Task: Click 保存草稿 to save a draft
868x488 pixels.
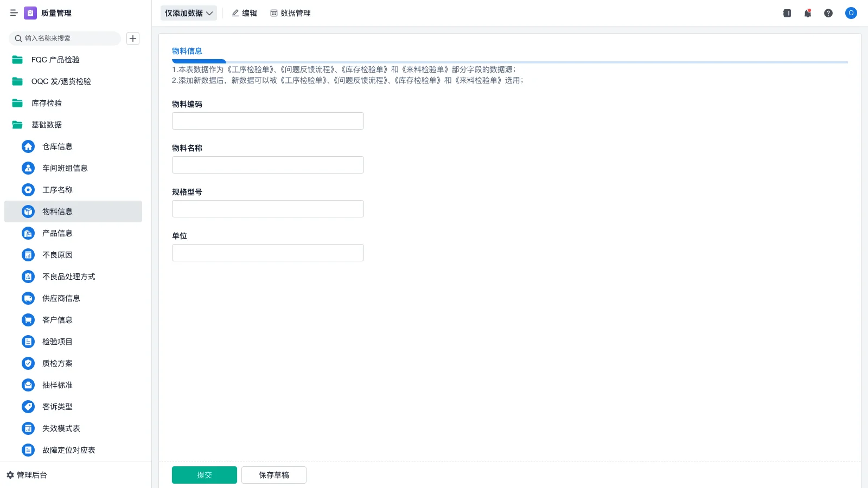Action: (x=273, y=474)
